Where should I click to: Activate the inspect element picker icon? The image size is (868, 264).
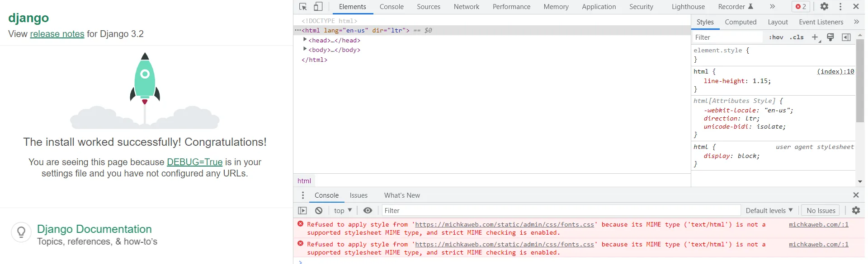[303, 6]
